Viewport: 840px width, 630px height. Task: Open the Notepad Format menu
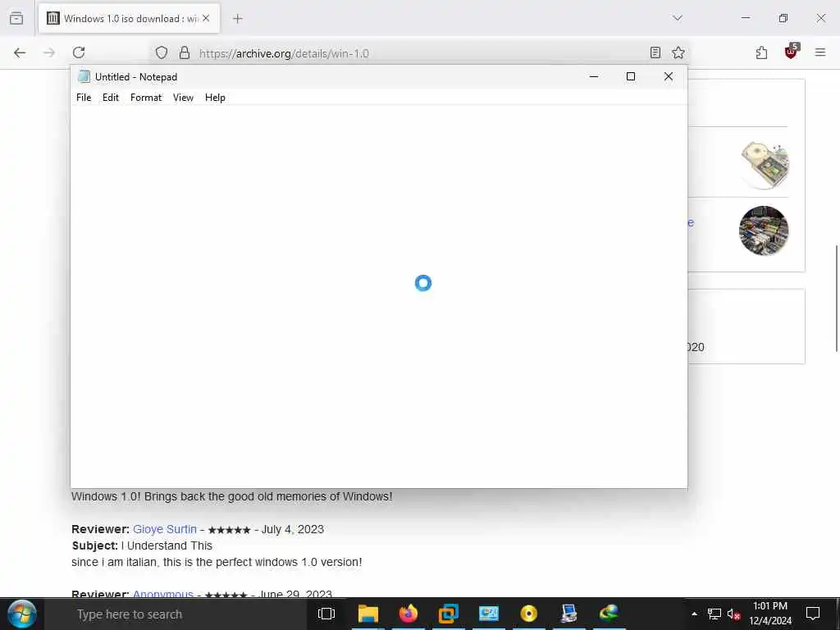146,98
